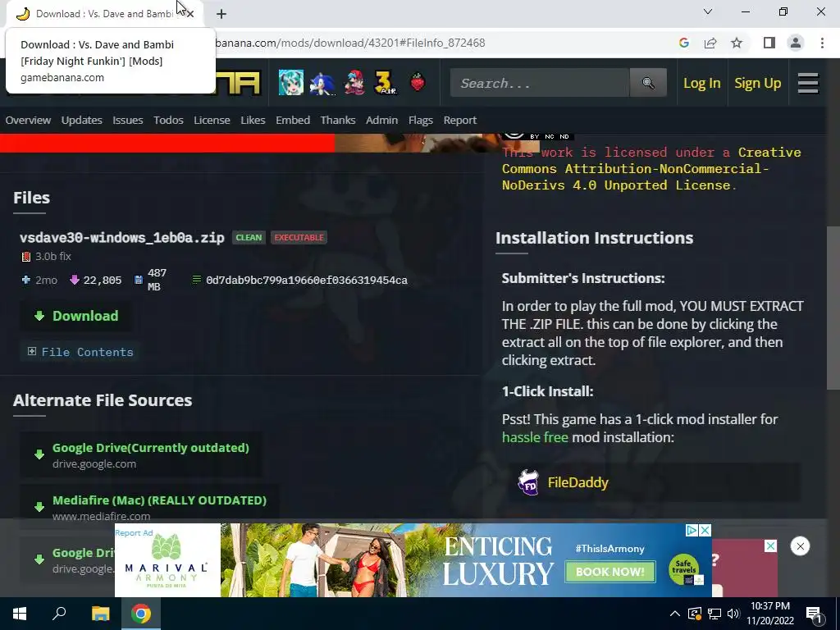Viewport: 840px width, 630px height.
Task: Open the Embed tab
Action: click(293, 120)
